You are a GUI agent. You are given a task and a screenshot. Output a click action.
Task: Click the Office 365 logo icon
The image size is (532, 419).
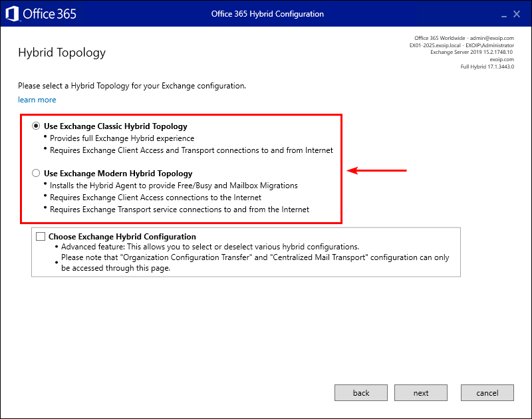point(11,13)
